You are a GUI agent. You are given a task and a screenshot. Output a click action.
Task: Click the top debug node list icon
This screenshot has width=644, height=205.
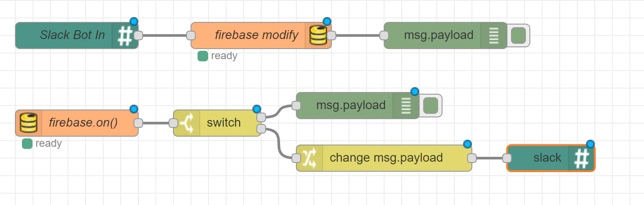coord(494,35)
